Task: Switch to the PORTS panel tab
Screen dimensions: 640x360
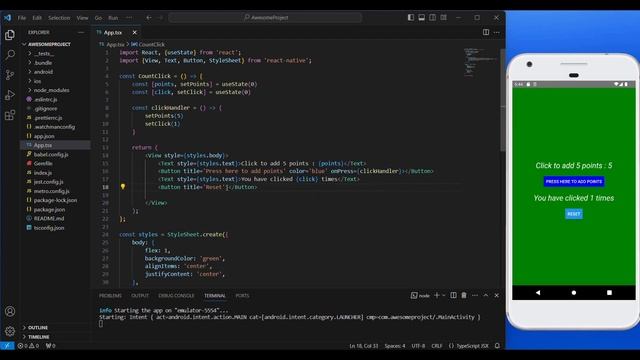Action: 242,296
